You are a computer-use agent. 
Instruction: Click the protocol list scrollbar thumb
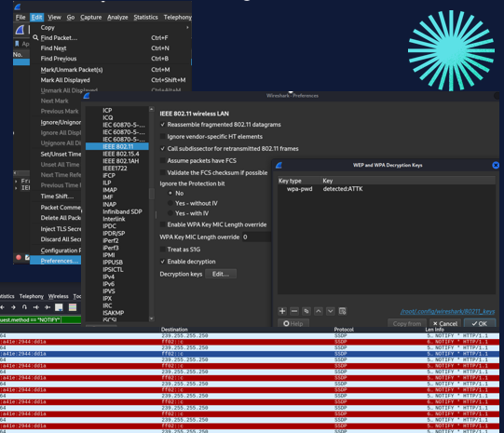(x=152, y=194)
